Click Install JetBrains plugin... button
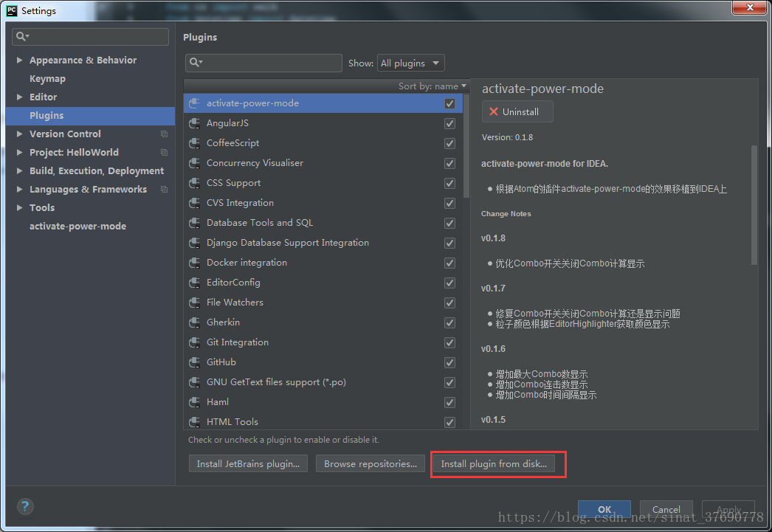Viewport: 772px width, 532px height. pos(248,463)
